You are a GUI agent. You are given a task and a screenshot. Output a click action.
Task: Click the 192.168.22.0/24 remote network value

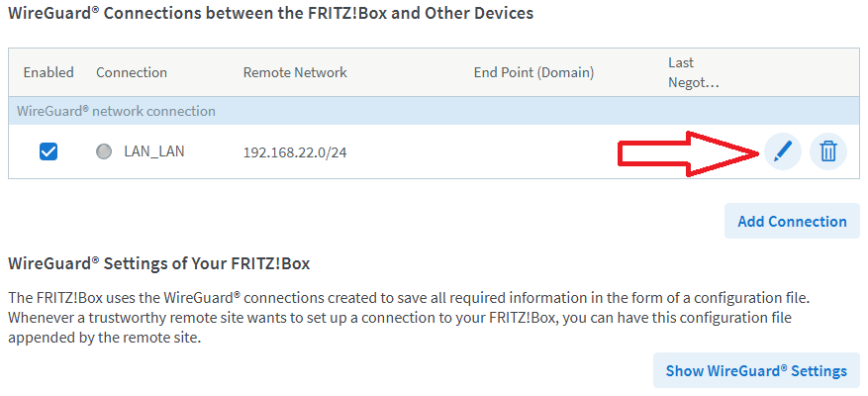coord(295,152)
